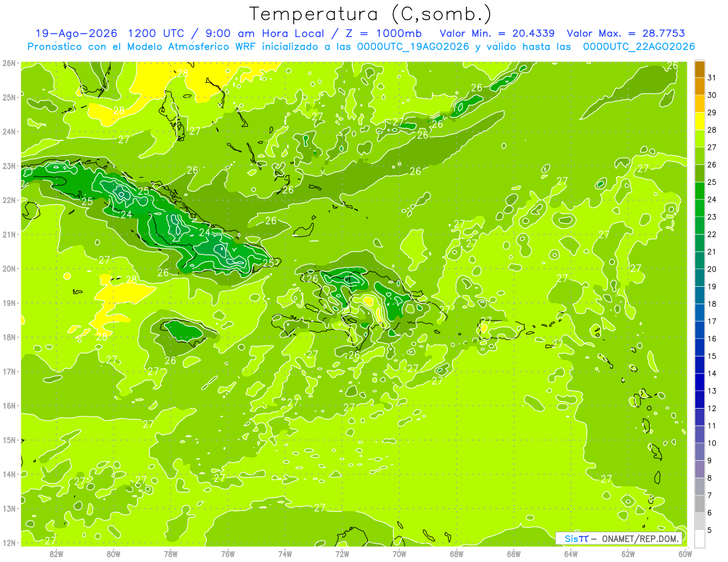728x562 pixels.
Task: Click the colorbar label '31'
Action: pos(712,78)
